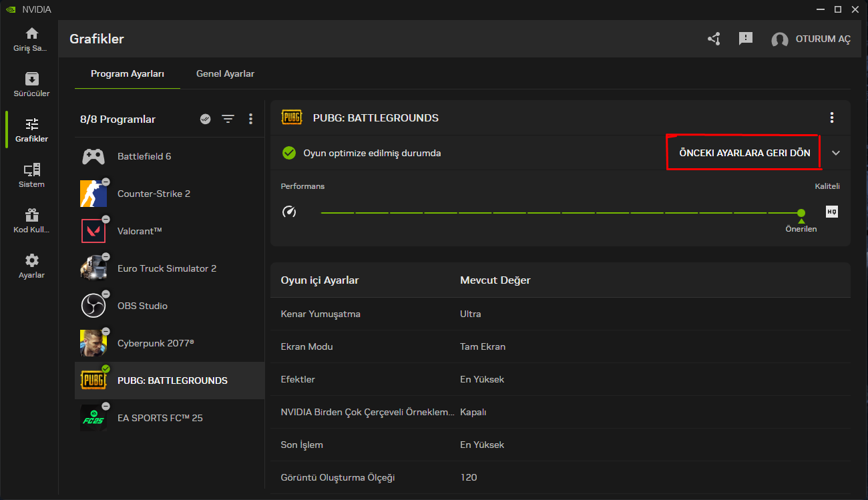Select EA SPORTS FC™ 25

tap(170, 418)
